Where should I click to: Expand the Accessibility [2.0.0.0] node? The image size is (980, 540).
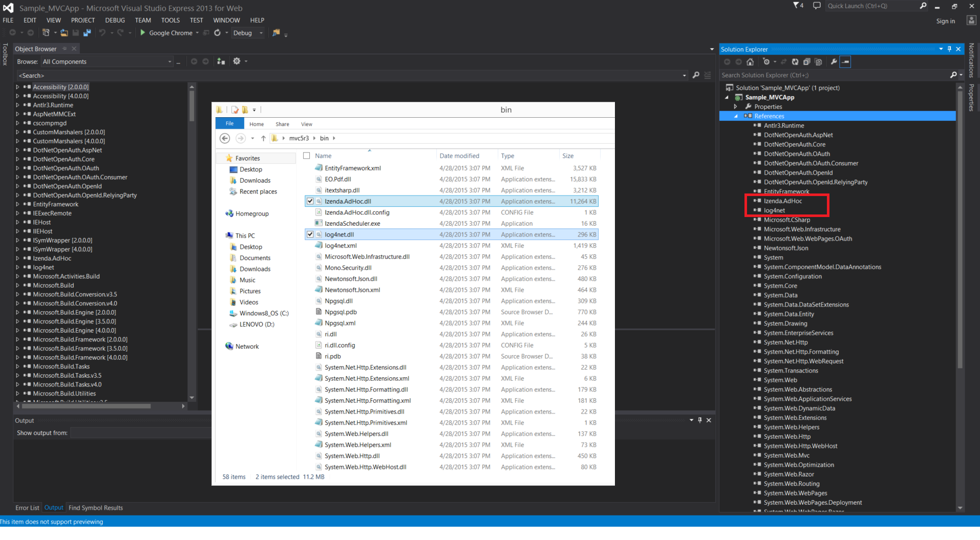17,87
